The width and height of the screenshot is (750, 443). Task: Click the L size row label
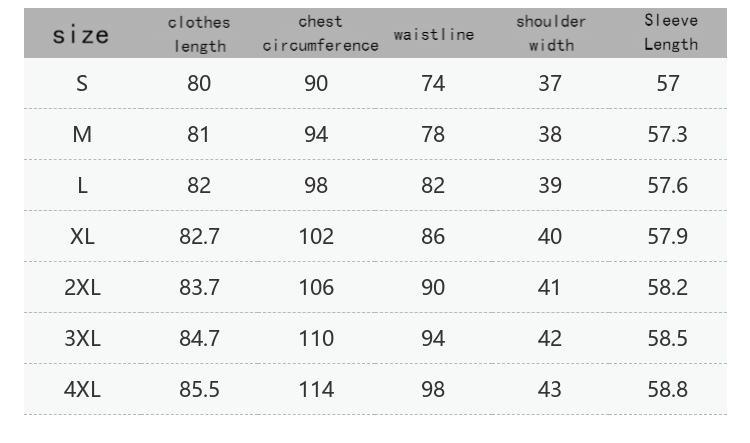pyautogui.click(x=82, y=185)
